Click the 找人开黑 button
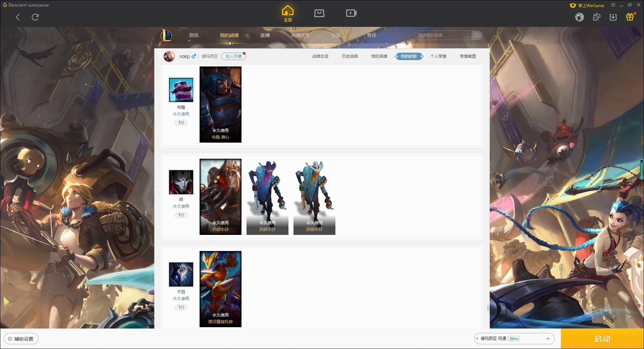The width and height of the screenshot is (644, 349). pos(233,56)
